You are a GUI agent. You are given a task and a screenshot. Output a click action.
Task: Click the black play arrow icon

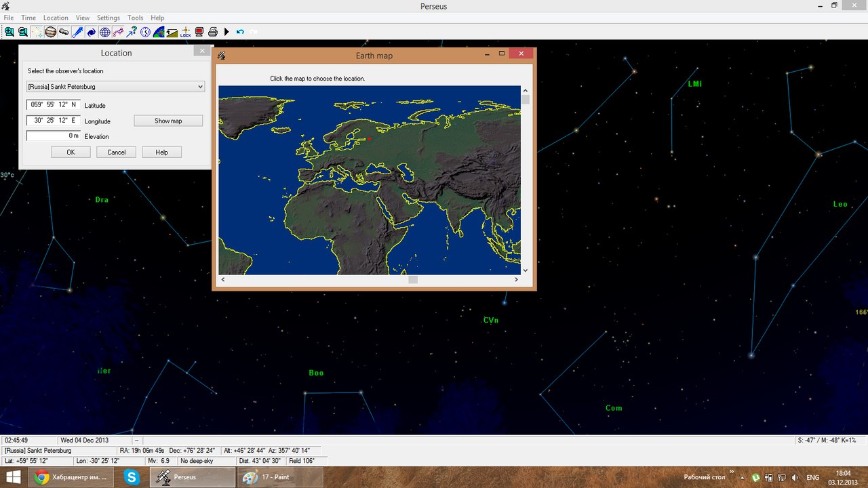[x=227, y=32]
